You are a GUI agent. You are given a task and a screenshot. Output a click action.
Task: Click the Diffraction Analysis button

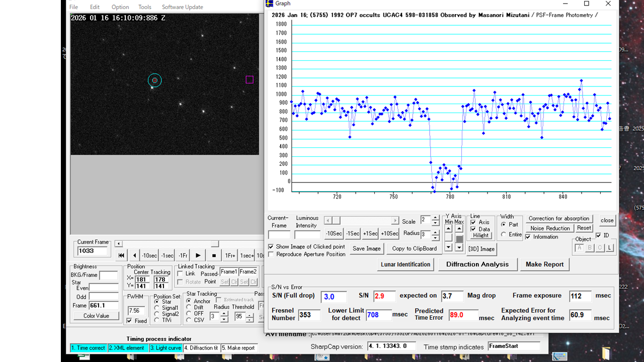[x=477, y=264]
